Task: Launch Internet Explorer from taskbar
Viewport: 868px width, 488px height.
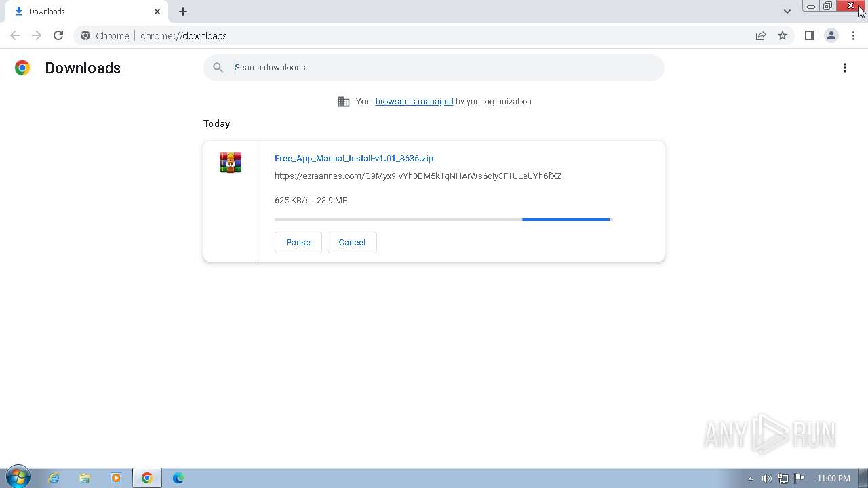Action: 54,478
